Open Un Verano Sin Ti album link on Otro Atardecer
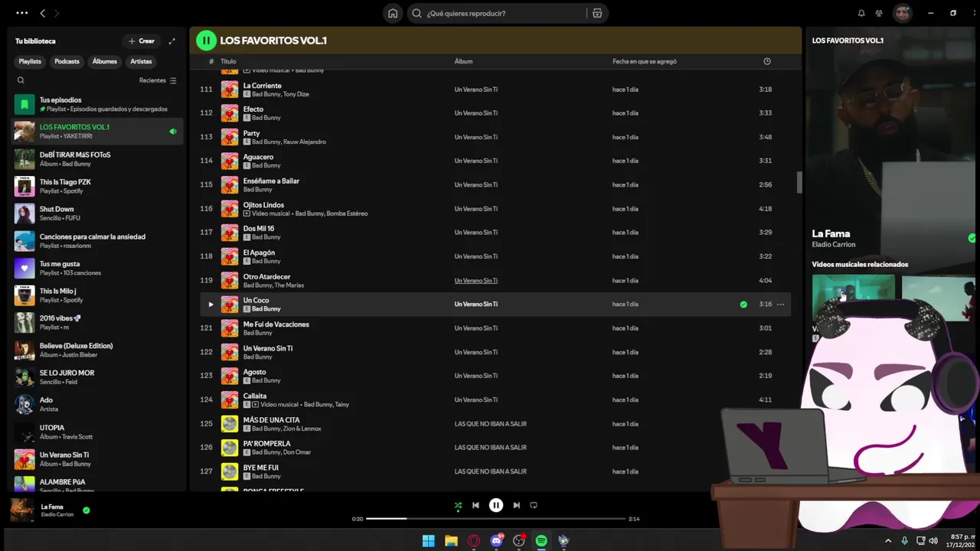 (475, 281)
